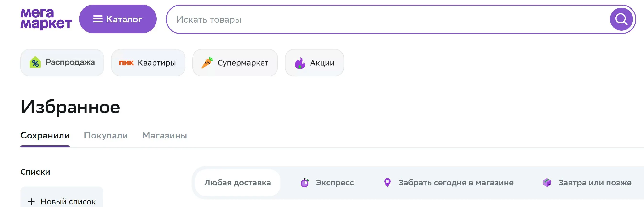Viewport: 644px width, 207px height.
Task: Click the green percent house icon
Action: click(35, 62)
